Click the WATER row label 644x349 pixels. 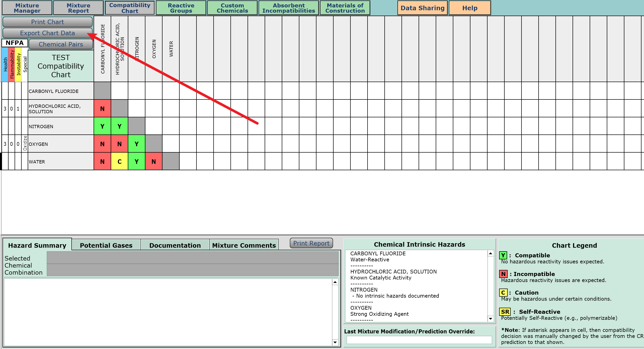(x=61, y=161)
